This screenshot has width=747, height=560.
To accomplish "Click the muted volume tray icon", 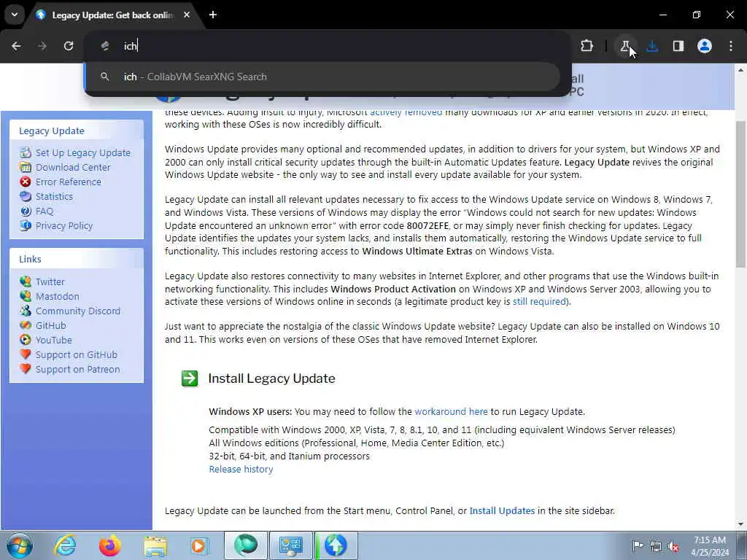I will (x=673, y=546).
